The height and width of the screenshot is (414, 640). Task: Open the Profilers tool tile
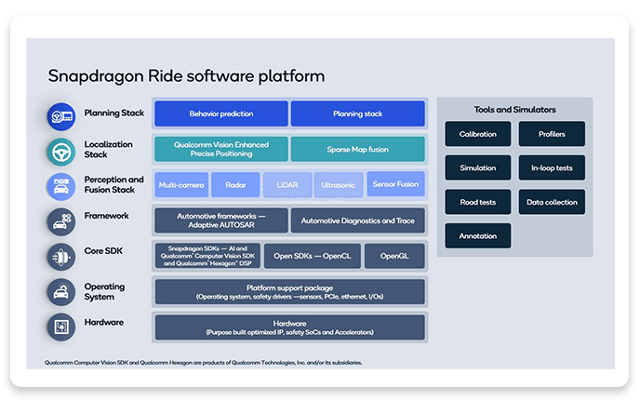point(552,134)
